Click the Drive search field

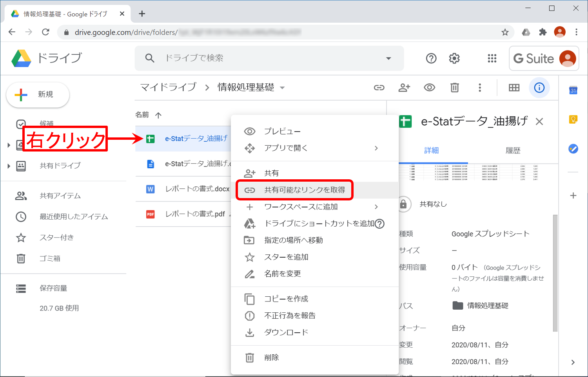[x=269, y=58]
